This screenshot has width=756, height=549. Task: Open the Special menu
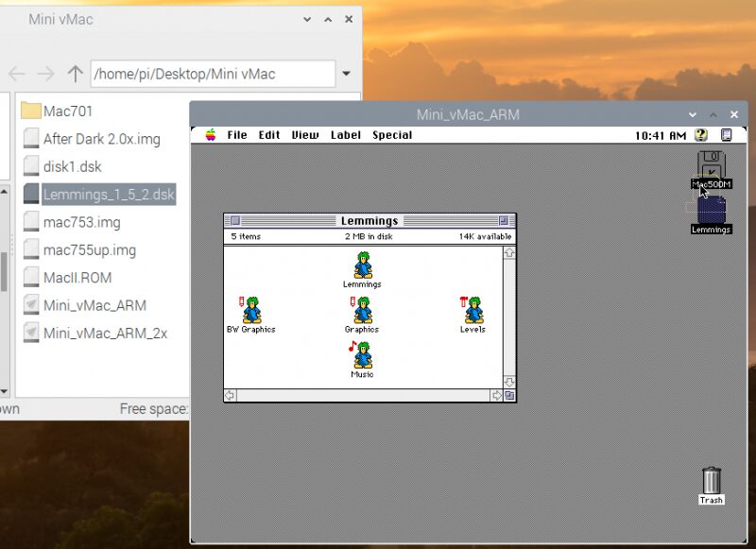(x=392, y=135)
